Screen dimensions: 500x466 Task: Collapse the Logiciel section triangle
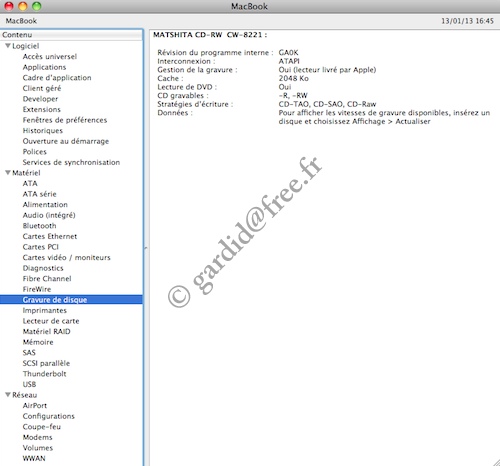pyautogui.click(x=8, y=46)
